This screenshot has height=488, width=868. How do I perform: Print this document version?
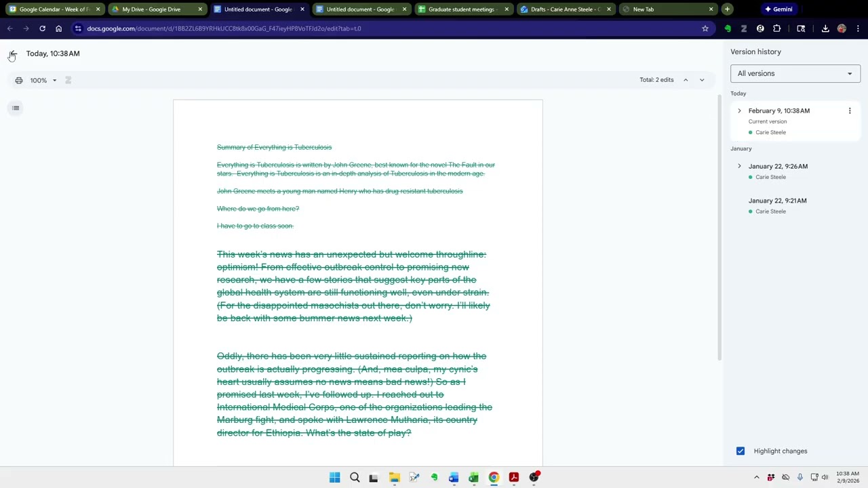[19, 80]
